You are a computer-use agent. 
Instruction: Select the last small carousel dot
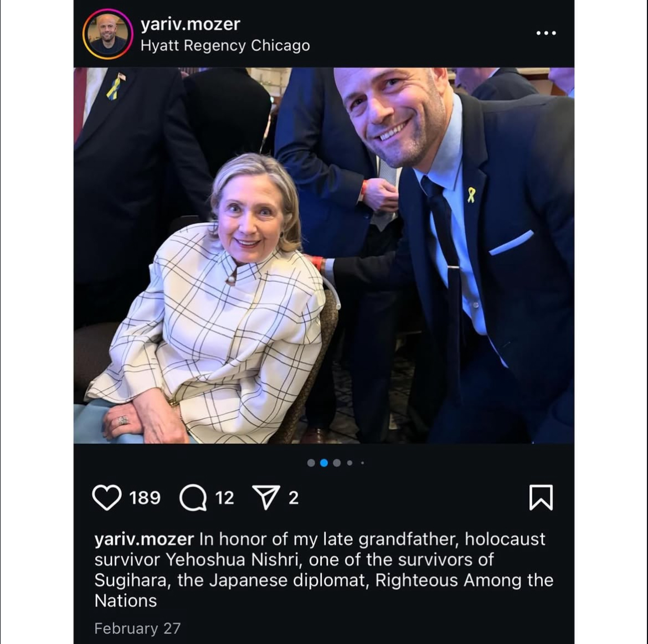pyautogui.click(x=362, y=463)
